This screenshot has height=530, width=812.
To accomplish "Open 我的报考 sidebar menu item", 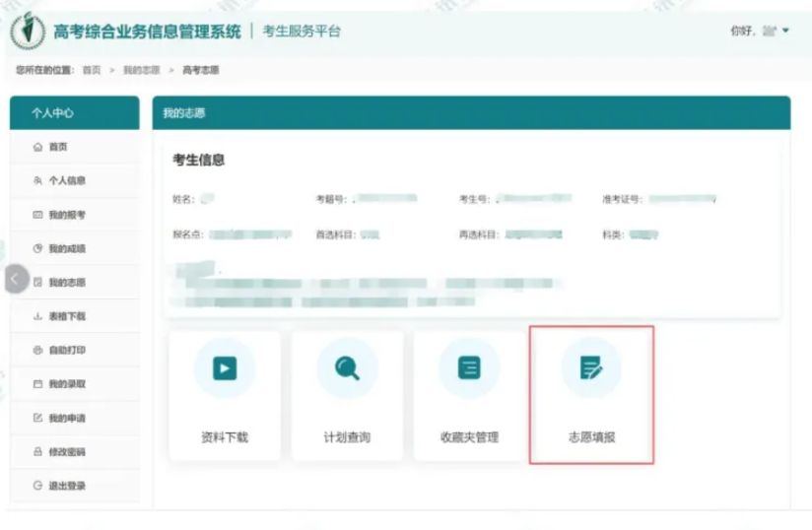I will point(75,215).
